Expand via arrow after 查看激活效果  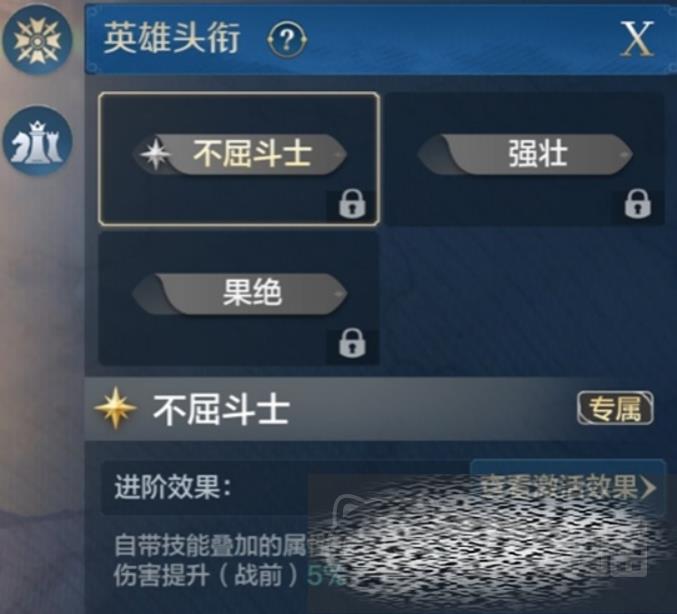click(649, 488)
